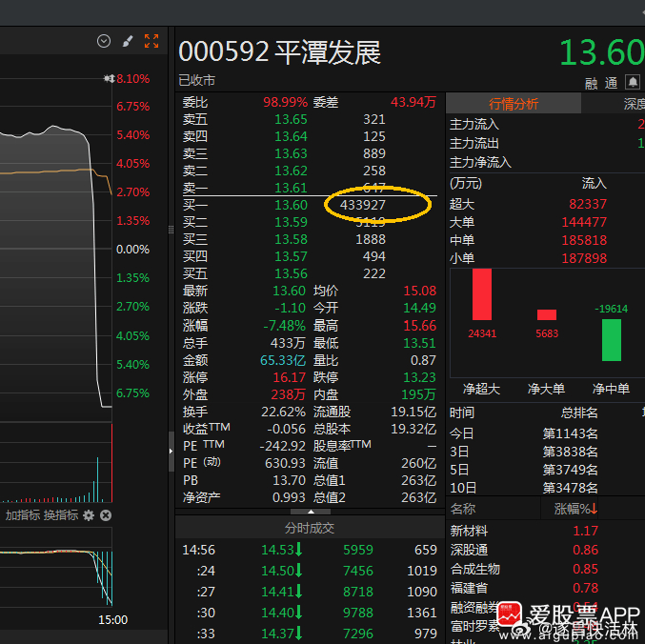
Task: Open the 分时成交 section header
Action: [x=310, y=528]
